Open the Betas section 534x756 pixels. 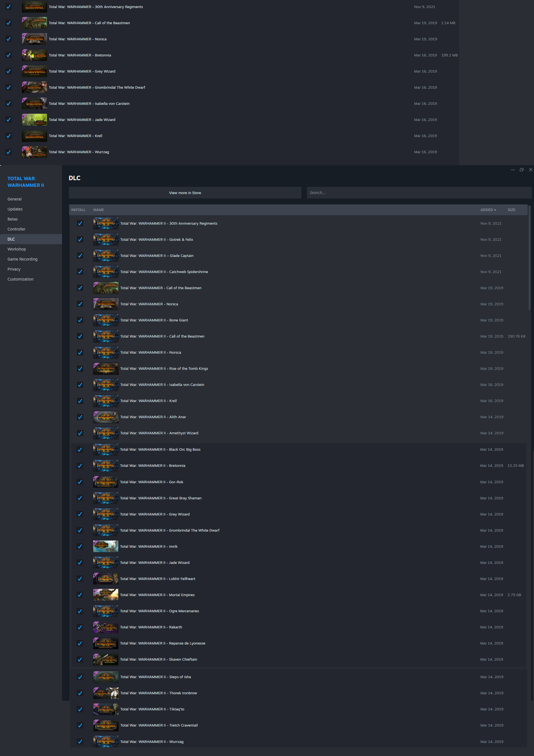(x=31, y=219)
